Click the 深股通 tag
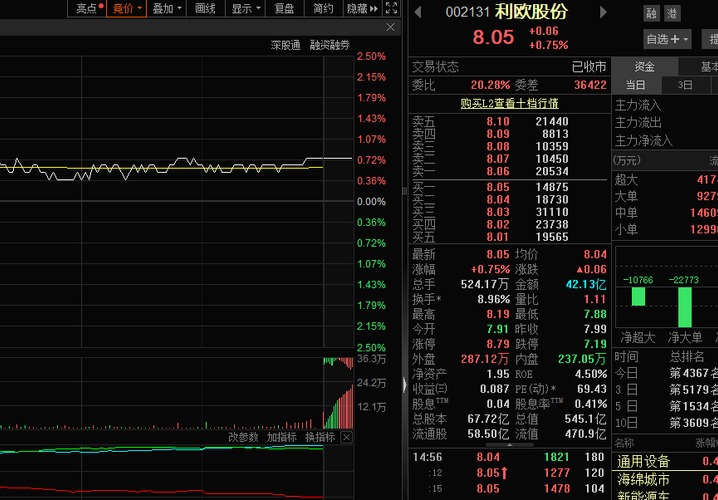This screenshot has width=718, height=500. (285, 45)
